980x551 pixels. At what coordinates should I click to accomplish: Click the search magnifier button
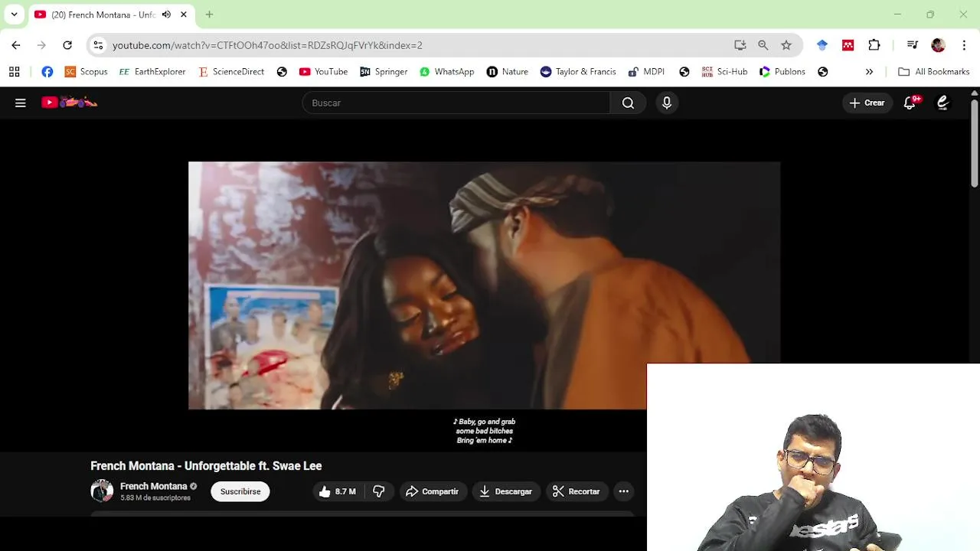coord(628,103)
